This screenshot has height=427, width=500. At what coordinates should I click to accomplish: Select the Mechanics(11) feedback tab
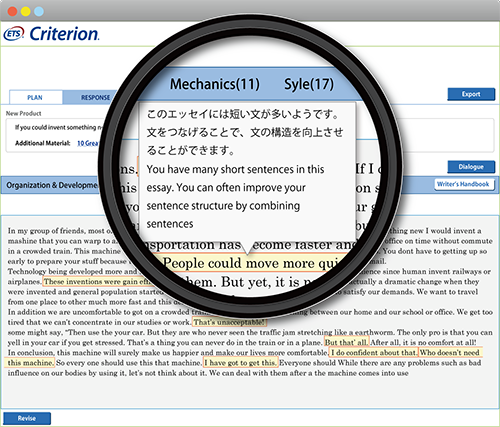[215, 84]
